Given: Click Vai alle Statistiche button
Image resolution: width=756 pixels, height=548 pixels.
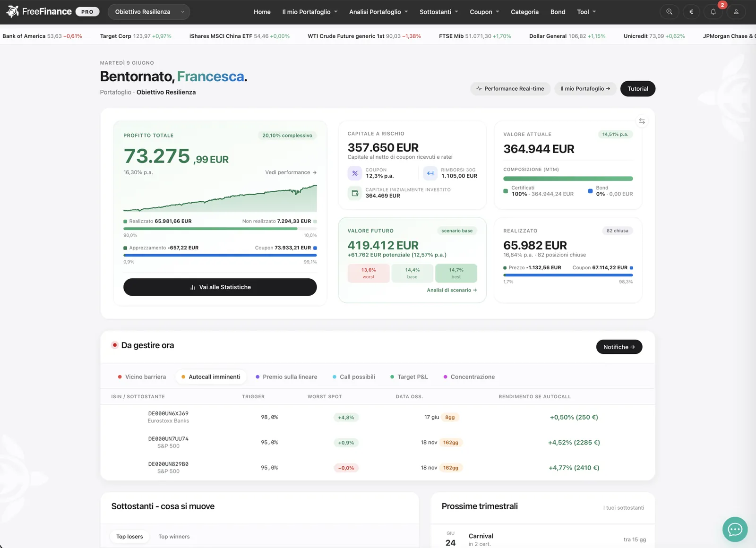Looking at the screenshot, I should [220, 287].
